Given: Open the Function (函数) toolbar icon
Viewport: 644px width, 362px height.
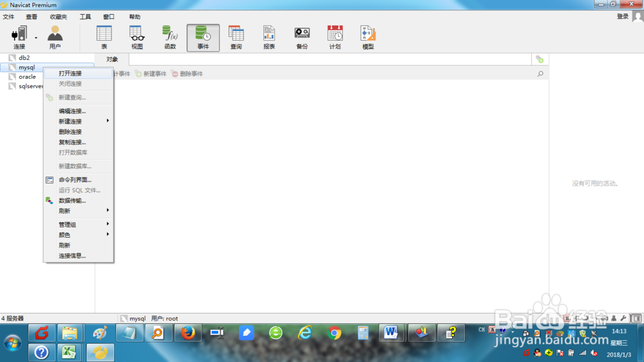Looking at the screenshot, I should pyautogui.click(x=170, y=37).
